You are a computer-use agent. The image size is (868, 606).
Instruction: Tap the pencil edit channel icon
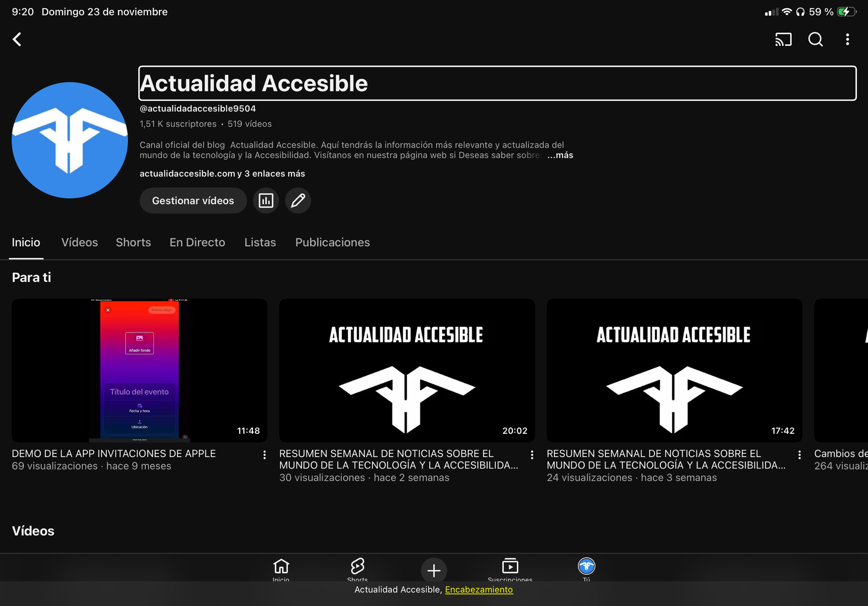tap(298, 200)
